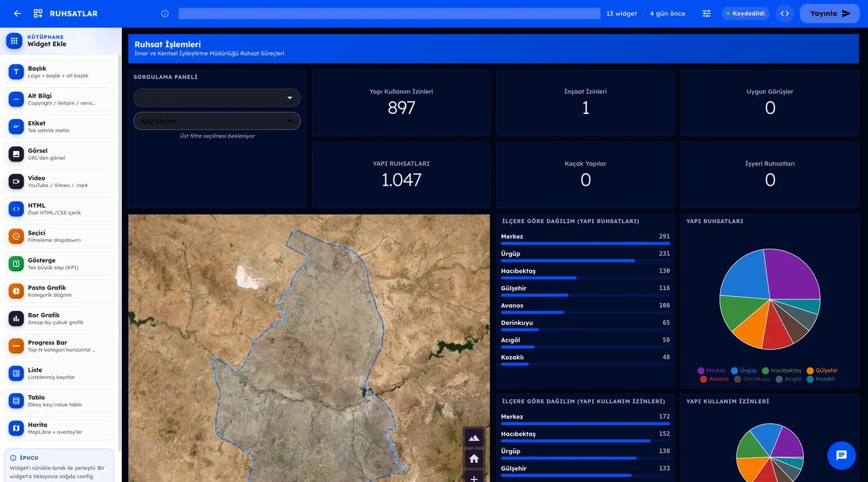Screen dimensions: 868x482
Task: Add a Gösterge KPI widget
Action: tap(59, 264)
